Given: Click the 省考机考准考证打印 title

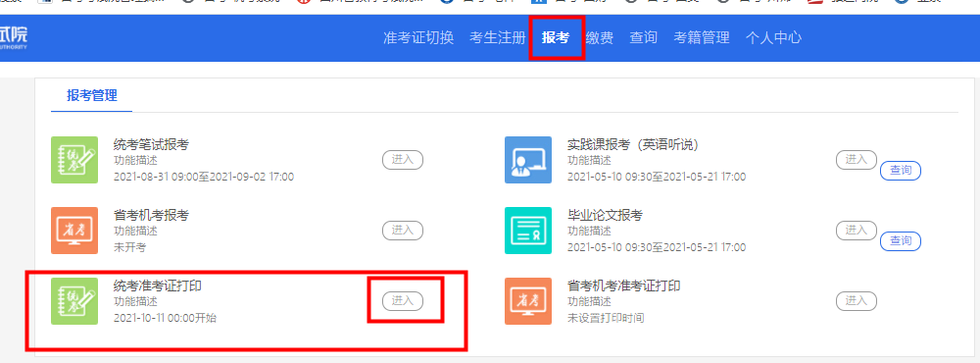Looking at the screenshot, I should pos(623,286).
